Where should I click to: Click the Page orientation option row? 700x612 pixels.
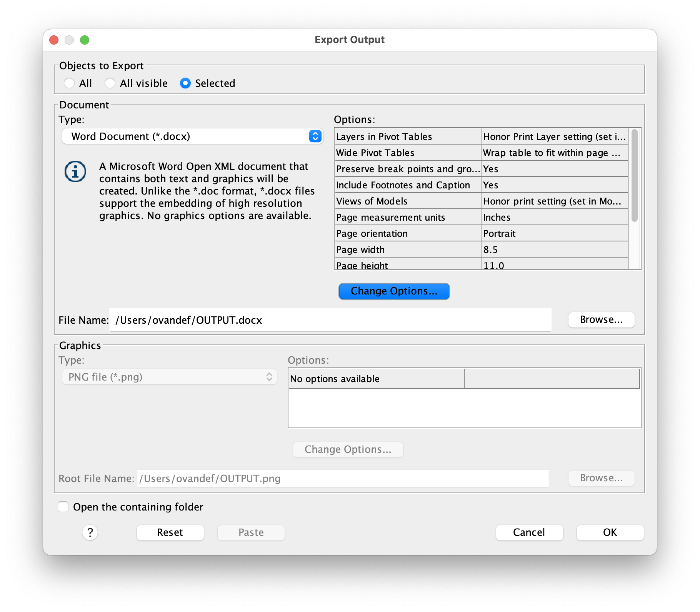pyautogui.click(x=481, y=233)
